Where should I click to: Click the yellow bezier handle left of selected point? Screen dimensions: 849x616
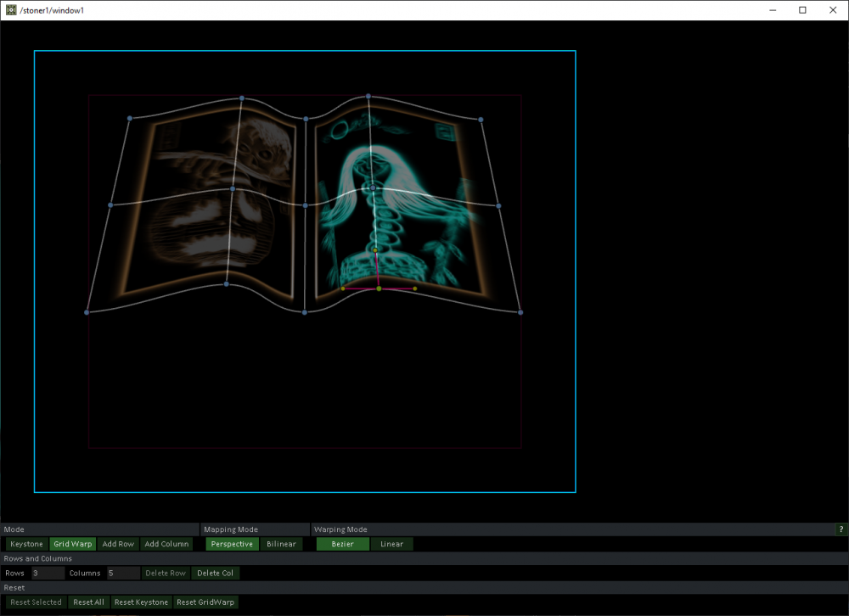pyautogui.click(x=343, y=288)
